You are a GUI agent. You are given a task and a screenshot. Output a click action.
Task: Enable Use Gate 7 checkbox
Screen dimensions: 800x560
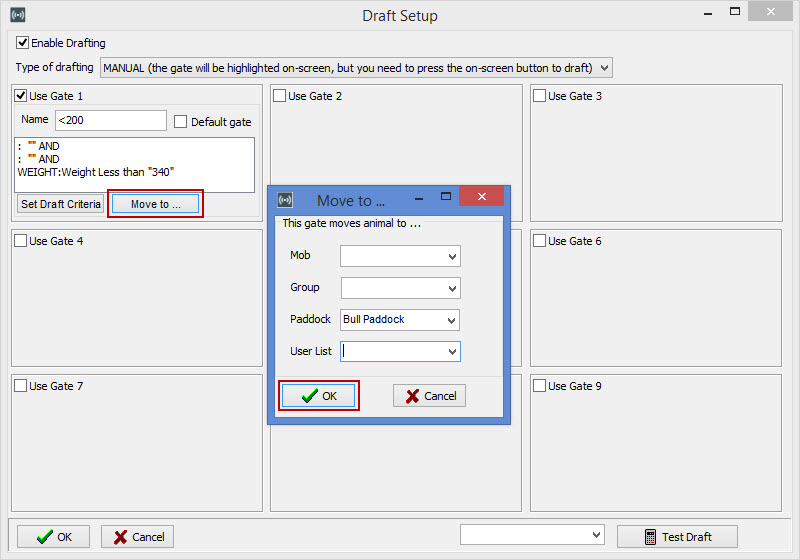click(20, 386)
